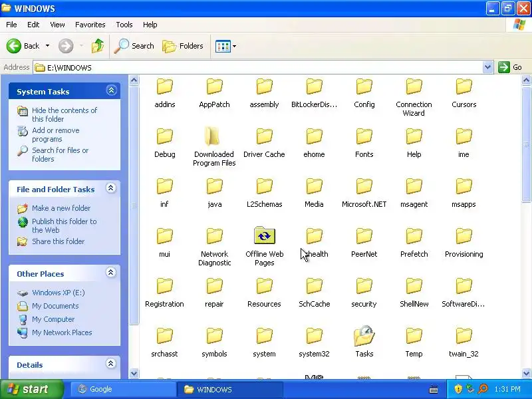532x399 pixels.
Task: Select the Cursors folder icon
Action: tap(464, 86)
